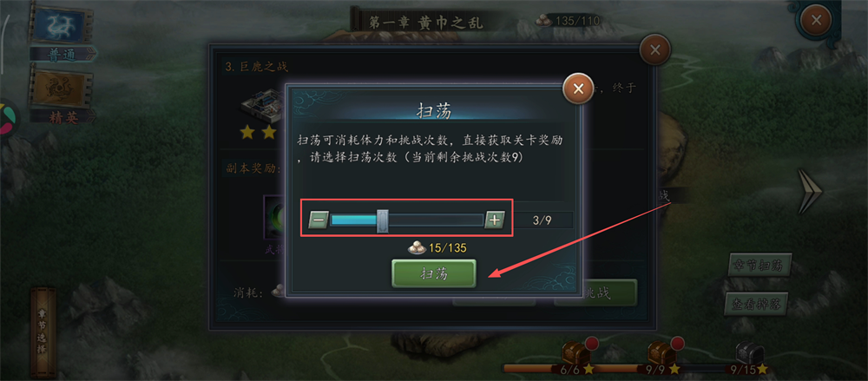Click the round close button at top-right corner
Image resolution: width=868 pixels, height=381 pixels.
click(x=815, y=21)
